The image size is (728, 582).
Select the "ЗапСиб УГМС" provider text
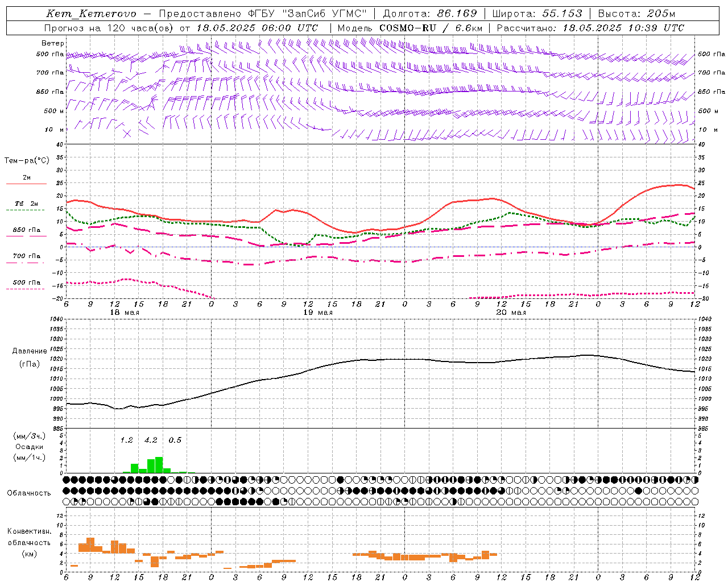point(325,14)
